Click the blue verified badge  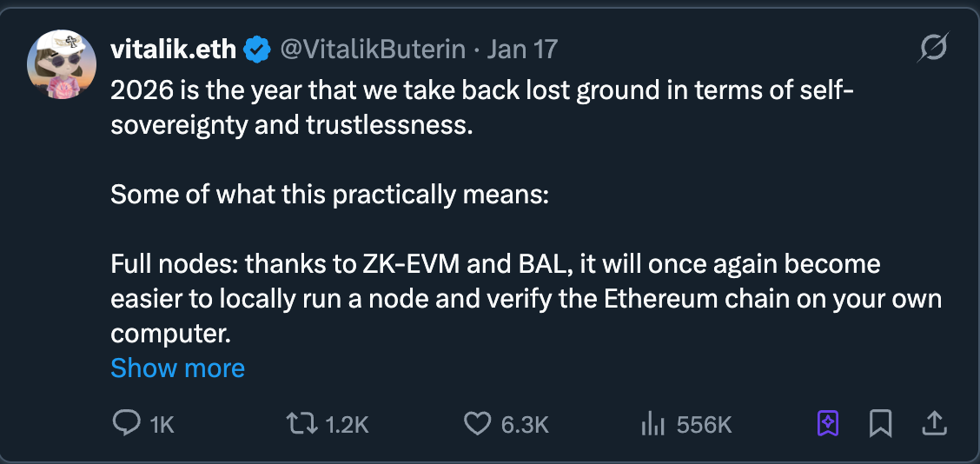coord(256,50)
